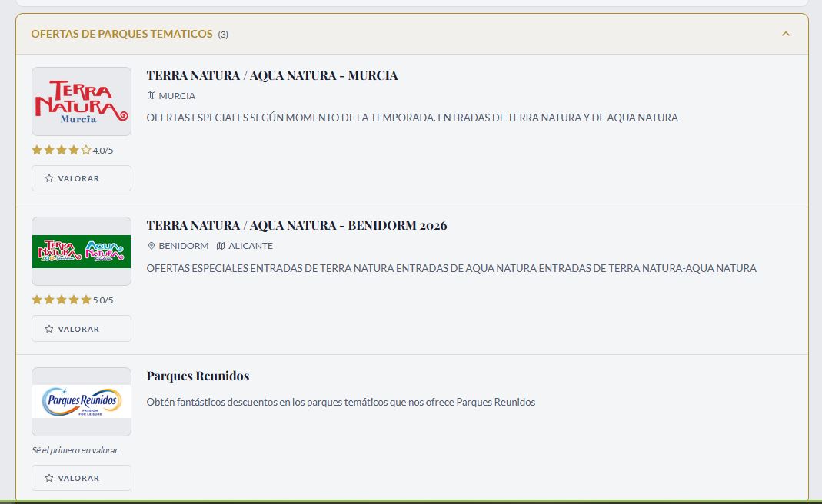The height and width of the screenshot is (504, 822).
Task: Click the star icon in Parques Reunidos' Valorar button
Action: coord(49,478)
